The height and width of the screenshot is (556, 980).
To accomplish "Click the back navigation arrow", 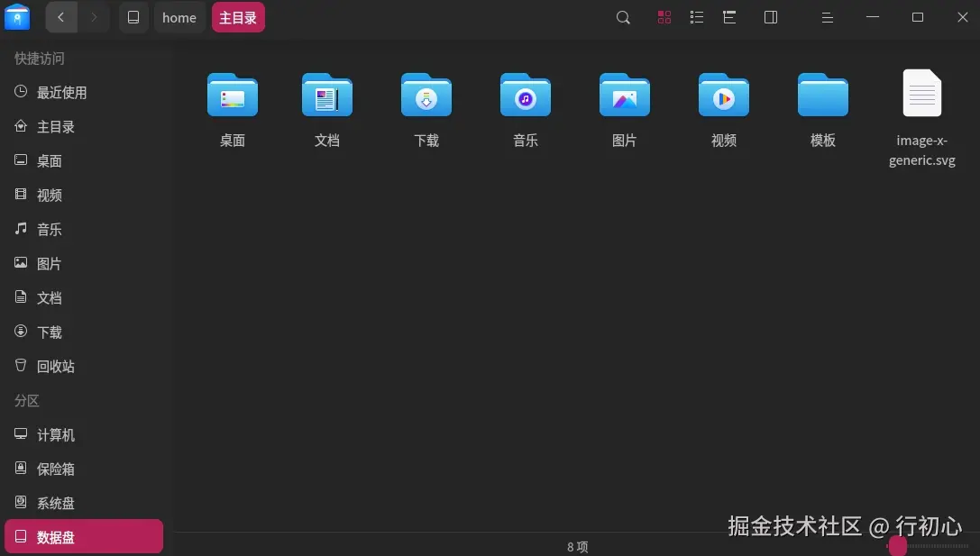I will click(61, 17).
